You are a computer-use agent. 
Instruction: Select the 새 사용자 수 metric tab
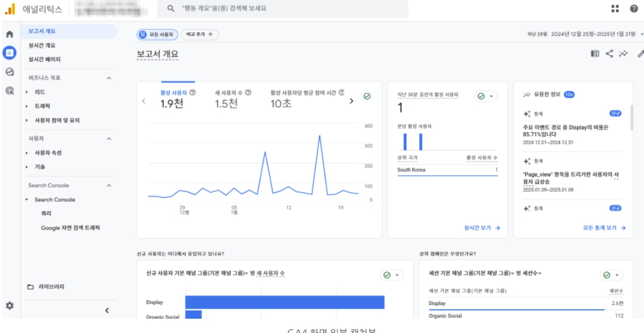pos(233,99)
